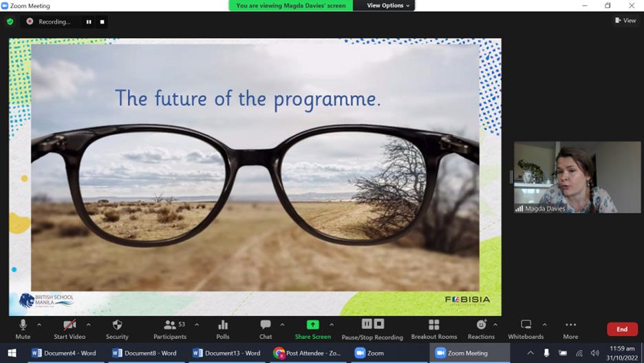
Task: Mute the microphone in Zoom toolbar
Action: point(23,329)
